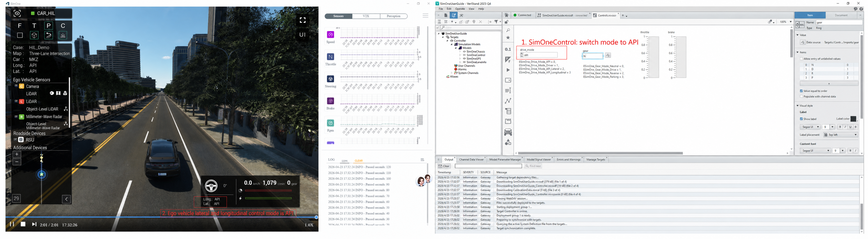Click the throttle slider gauge
868x239 pixels.
click(x=653, y=57)
